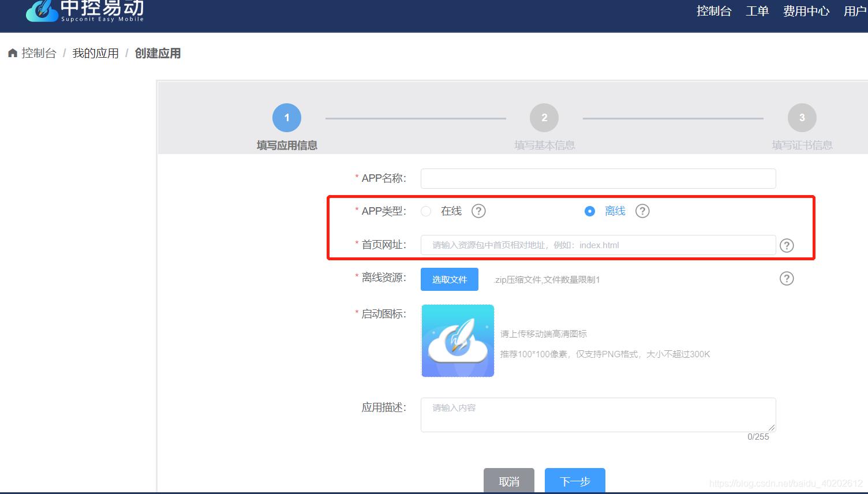Image resolution: width=868 pixels, height=494 pixels.
Task: Select the 在线 APP type radio button
Action: (426, 211)
